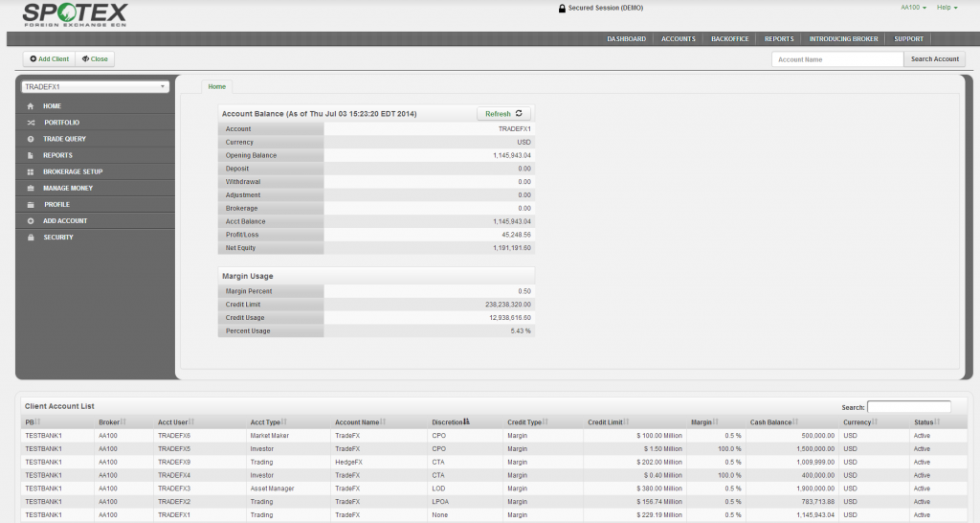The height and width of the screenshot is (523, 980).
Task: Click the Add Client button
Action: coord(49,59)
